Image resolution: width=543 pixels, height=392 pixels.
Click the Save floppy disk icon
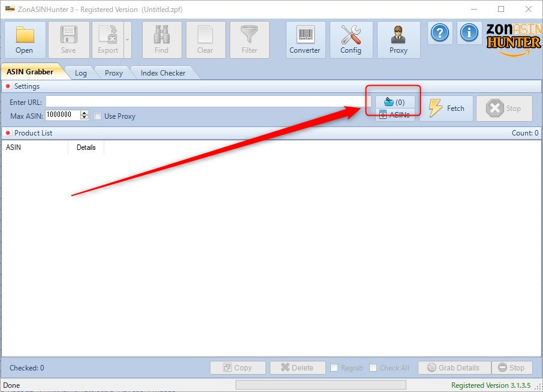pos(68,35)
